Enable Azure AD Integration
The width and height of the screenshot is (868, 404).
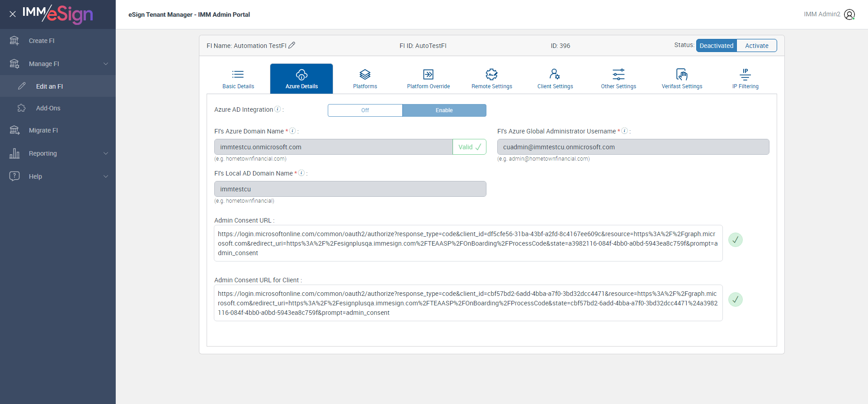click(x=444, y=110)
